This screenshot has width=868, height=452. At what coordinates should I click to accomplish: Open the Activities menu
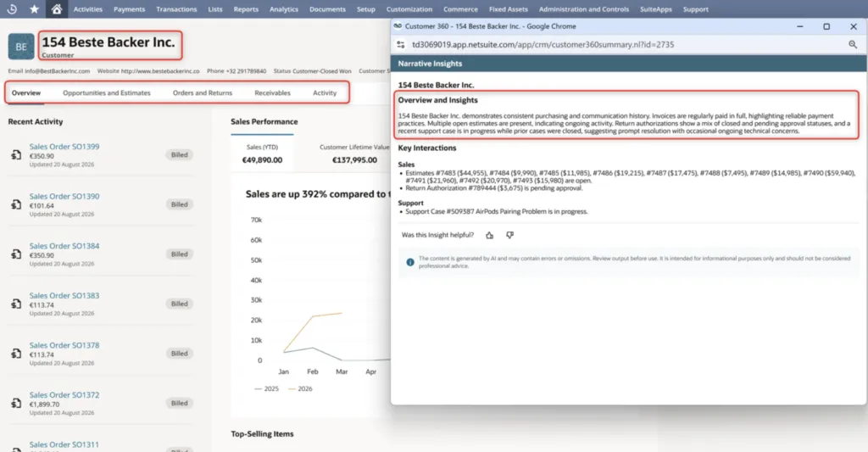point(88,9)
